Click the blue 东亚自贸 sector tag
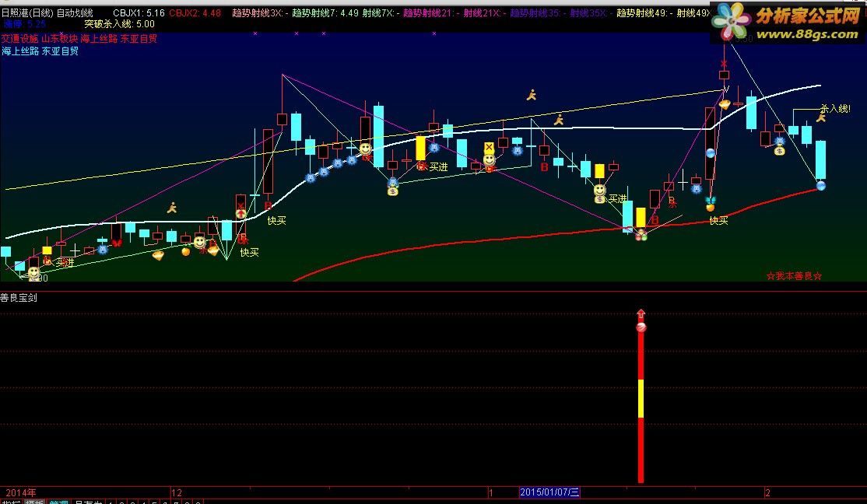The image size is (867, 504). pyautogui.click(x=60, y=51)
